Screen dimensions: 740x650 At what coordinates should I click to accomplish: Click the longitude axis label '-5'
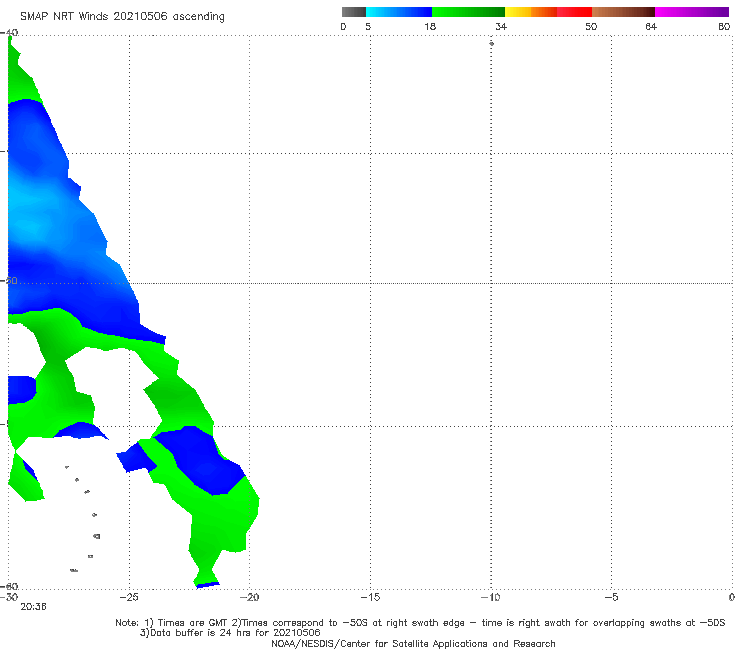coord(611,597)
